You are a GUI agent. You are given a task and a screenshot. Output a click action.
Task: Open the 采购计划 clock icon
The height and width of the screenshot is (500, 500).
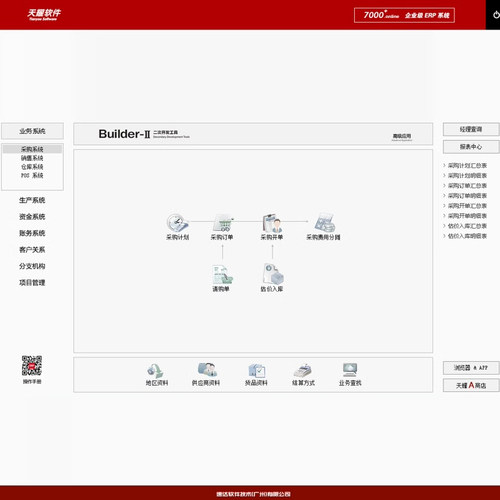click(177, 222)
